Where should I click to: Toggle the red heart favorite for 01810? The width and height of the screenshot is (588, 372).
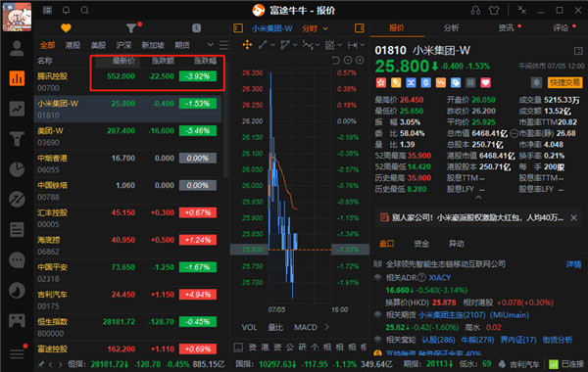485,82
